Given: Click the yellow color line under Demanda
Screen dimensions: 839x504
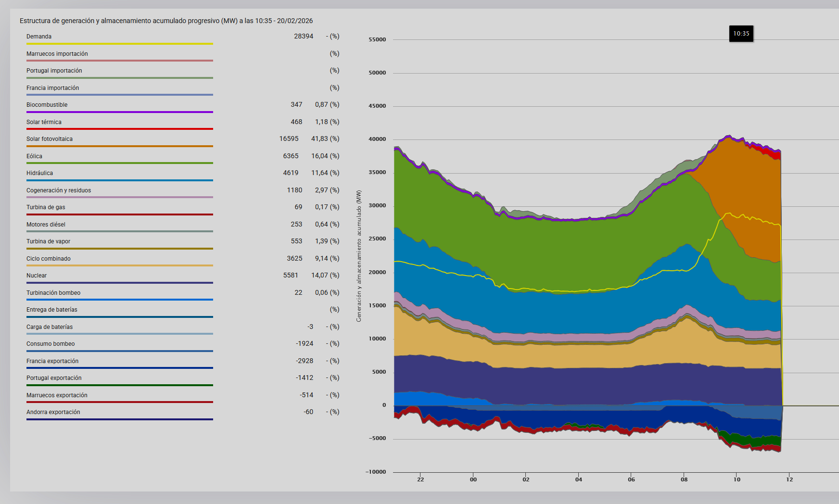Looking at the screenshot, I should point(119,44).
